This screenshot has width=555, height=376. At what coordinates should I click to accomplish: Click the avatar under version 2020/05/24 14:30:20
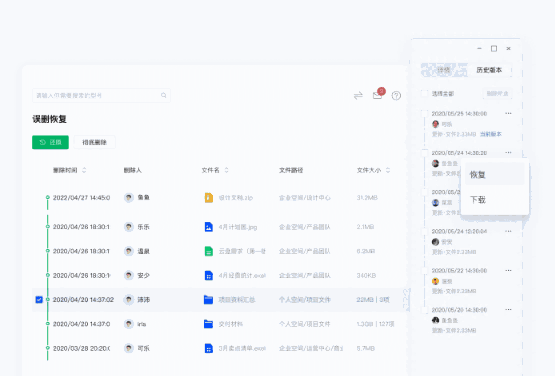click(x=435, y=163)
